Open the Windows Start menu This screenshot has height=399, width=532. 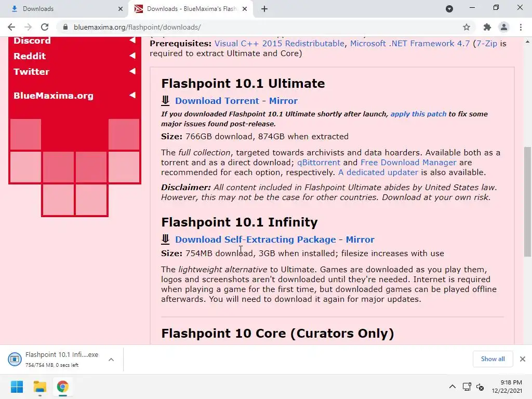[x=17, y=387]
